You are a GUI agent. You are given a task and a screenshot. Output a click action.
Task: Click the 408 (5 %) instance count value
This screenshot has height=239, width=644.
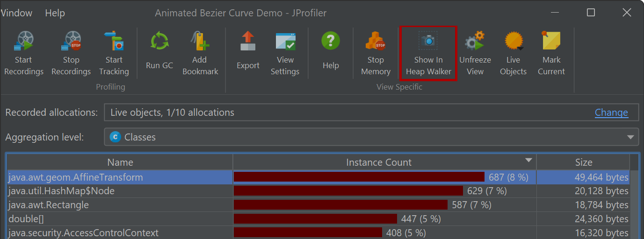click(406, 233)
